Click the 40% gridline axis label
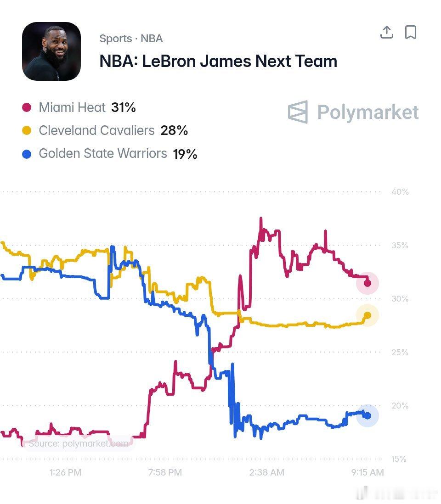The width and height of the screenshot is (441, 504). [x=400, y=192]
